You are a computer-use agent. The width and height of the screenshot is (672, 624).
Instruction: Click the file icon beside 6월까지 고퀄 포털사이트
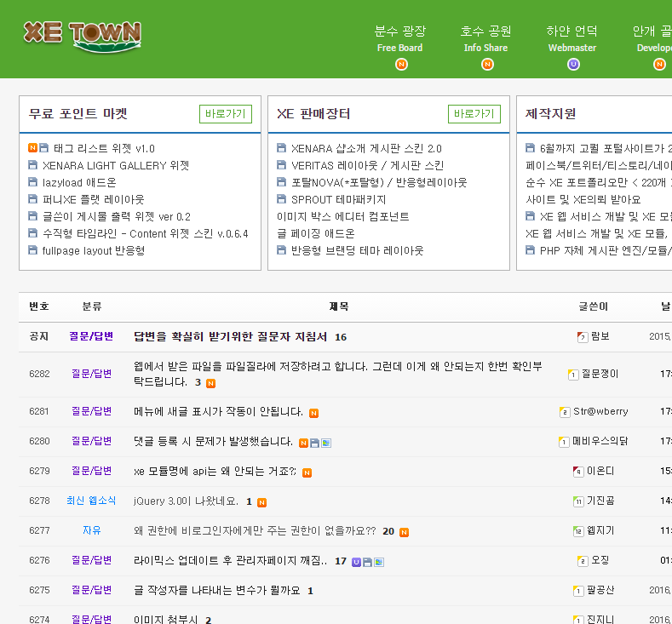coord(530,148)
